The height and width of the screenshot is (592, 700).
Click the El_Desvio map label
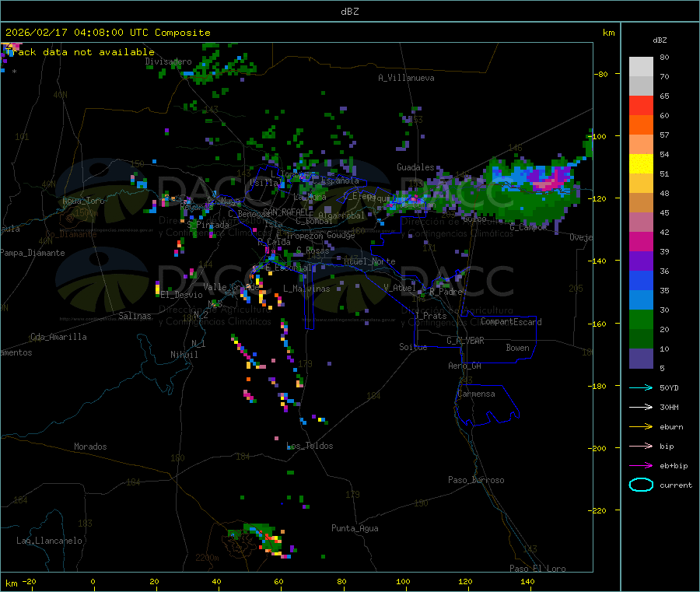182,295
